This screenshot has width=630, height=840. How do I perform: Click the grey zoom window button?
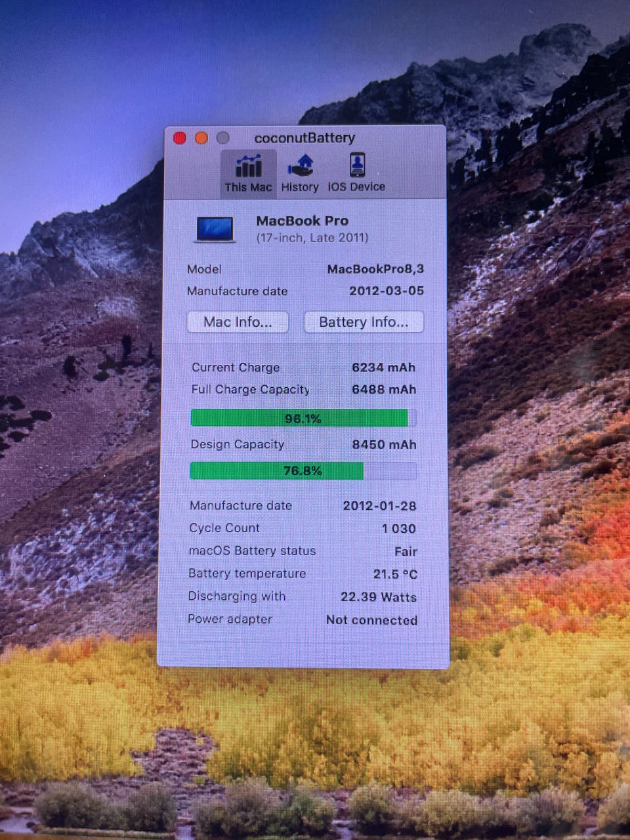(x=223, y=138)
